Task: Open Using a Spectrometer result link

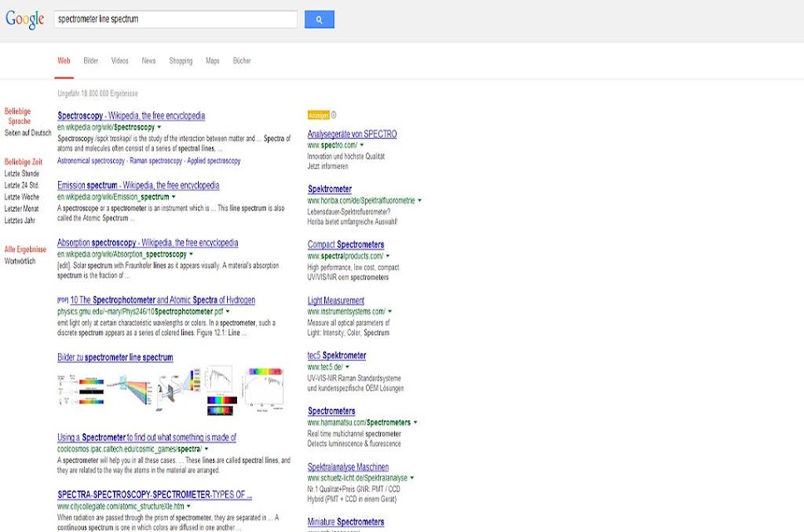Action: (x=146, y=438)
